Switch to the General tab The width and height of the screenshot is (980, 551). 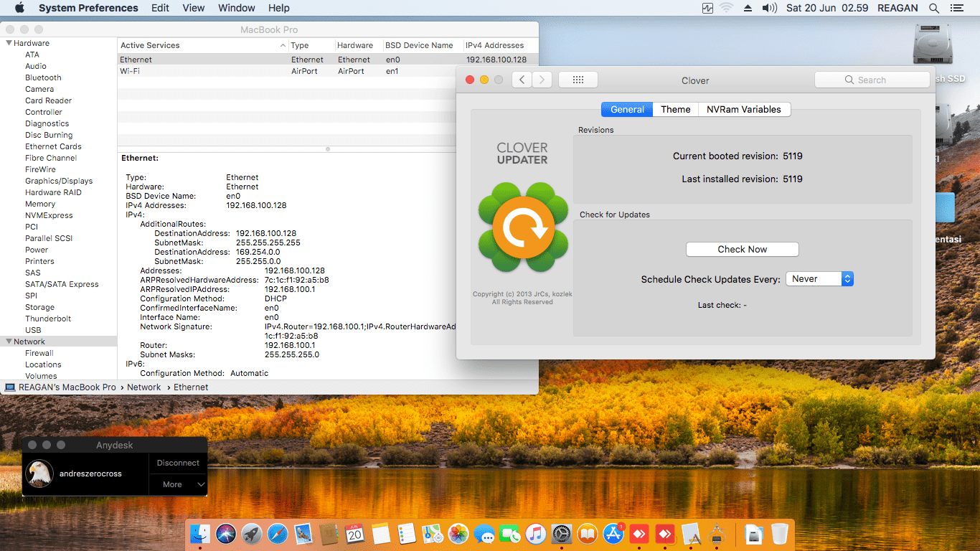627,109
